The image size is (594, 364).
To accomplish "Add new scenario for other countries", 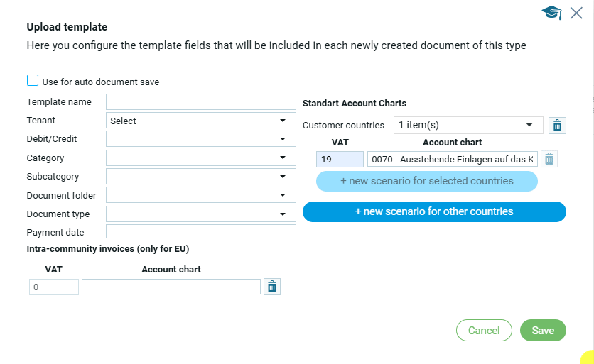I will (x=434, y=211).
